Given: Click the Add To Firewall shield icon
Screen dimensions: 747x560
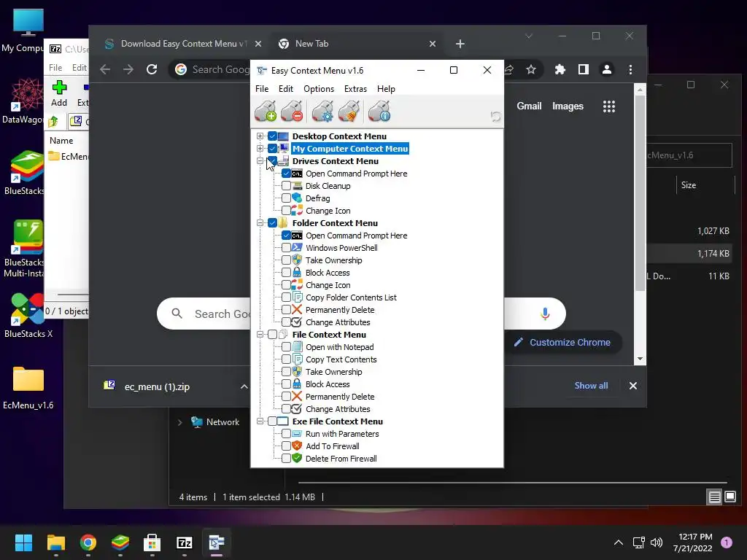Looking at the screenshot, I should click(297, 446).
